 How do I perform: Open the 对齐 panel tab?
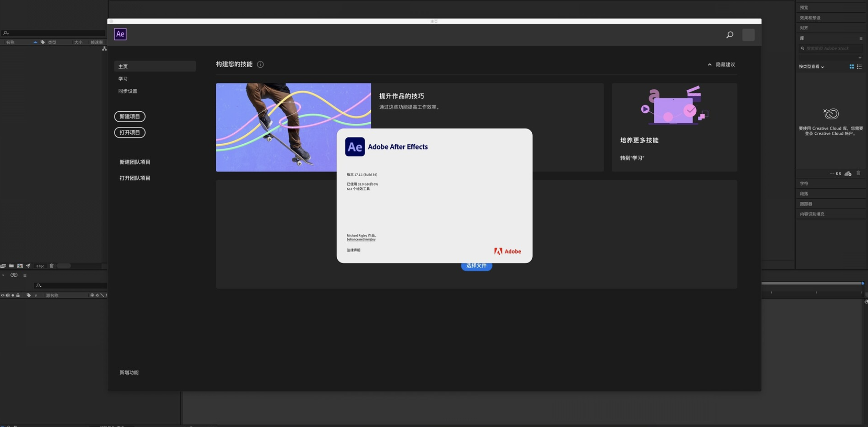coord(804,28)
